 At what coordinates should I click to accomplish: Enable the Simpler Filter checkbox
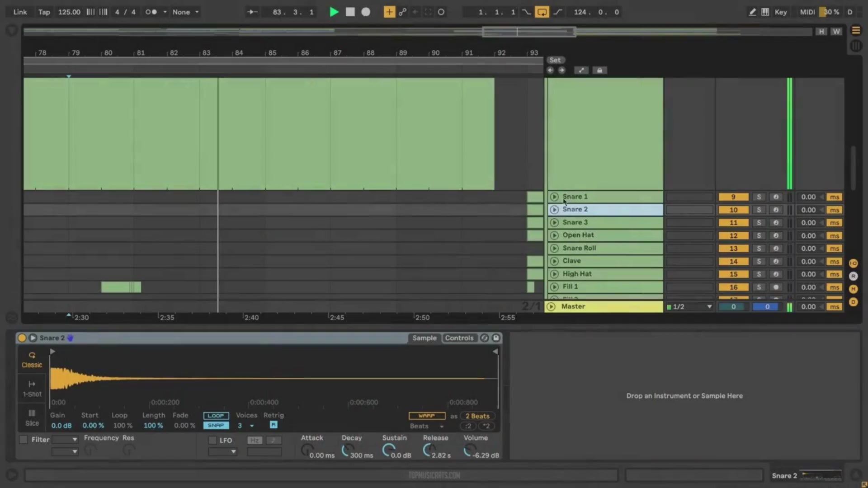pyautogui.click(x=24, y=439)
